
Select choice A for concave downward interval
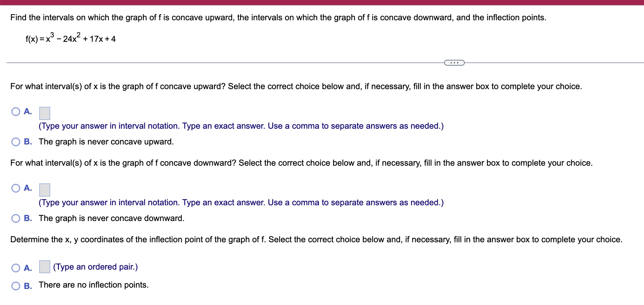point(15,188)
